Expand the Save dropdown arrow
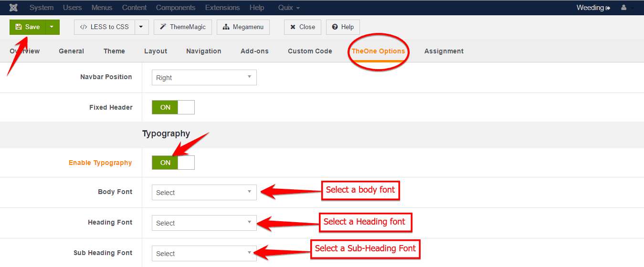This screenshot has height=267, width=644. (52, 27)
